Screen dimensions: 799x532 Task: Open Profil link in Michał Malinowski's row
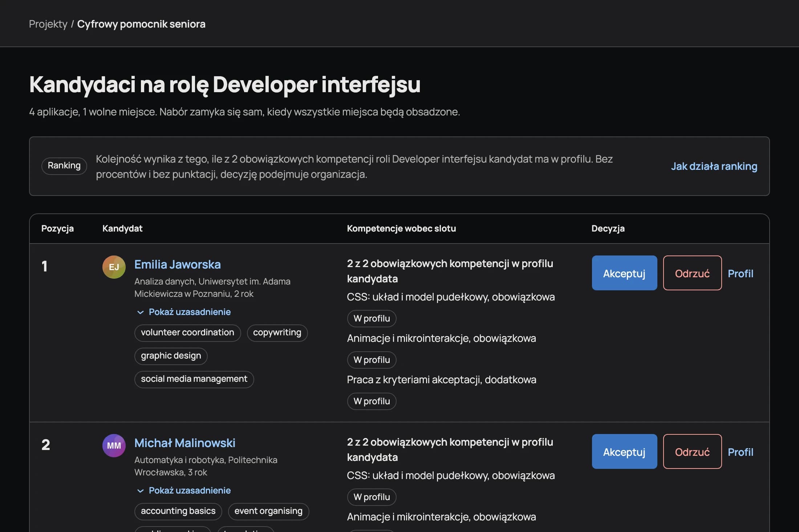tap(741, 452)
